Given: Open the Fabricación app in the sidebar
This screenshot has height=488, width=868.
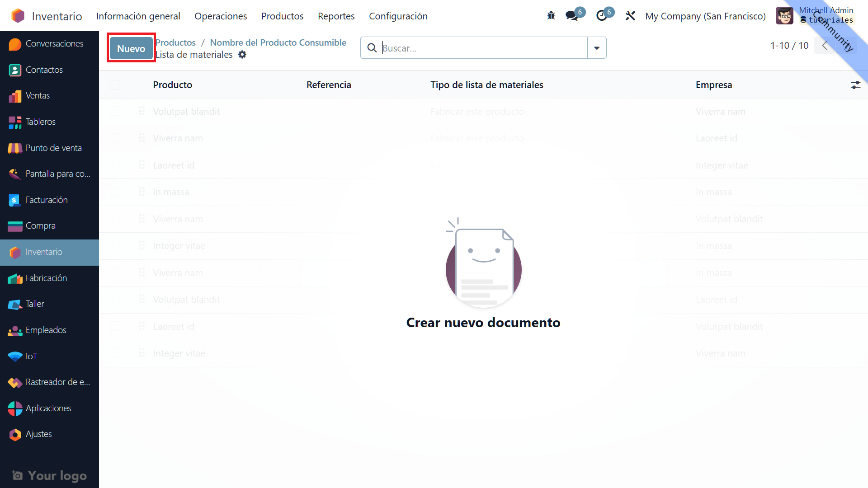Looking at the screenshot, I should click(46, 278).
